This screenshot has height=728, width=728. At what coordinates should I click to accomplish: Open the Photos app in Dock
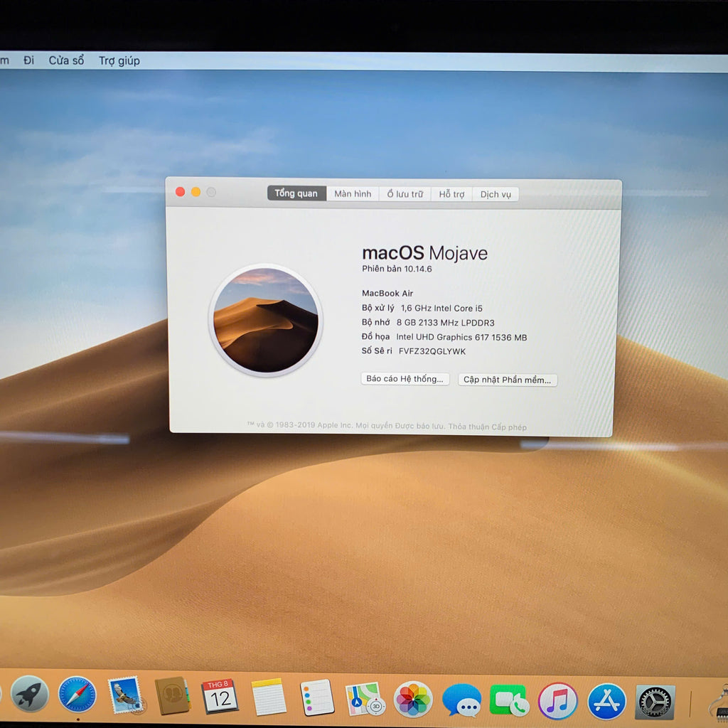413,700
